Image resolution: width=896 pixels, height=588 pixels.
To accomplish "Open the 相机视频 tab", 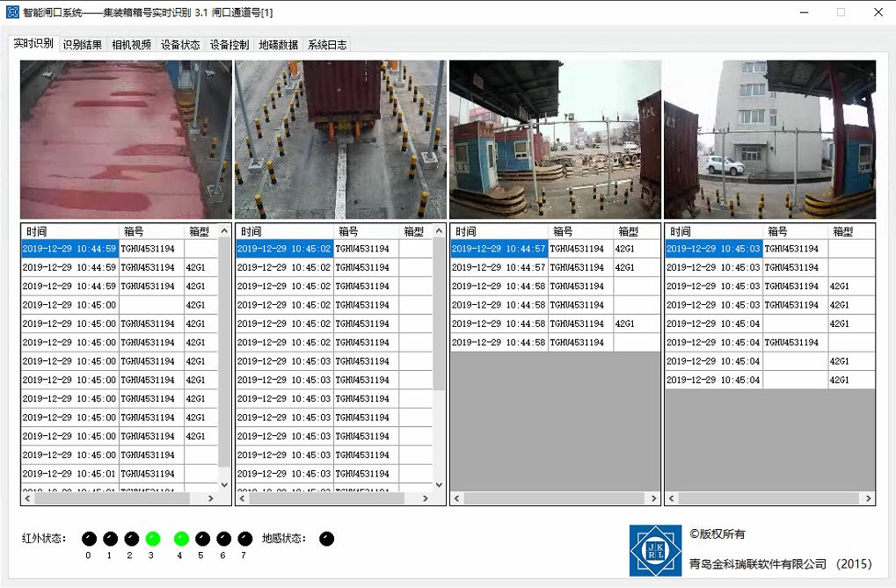I will [x=131, y=45].
